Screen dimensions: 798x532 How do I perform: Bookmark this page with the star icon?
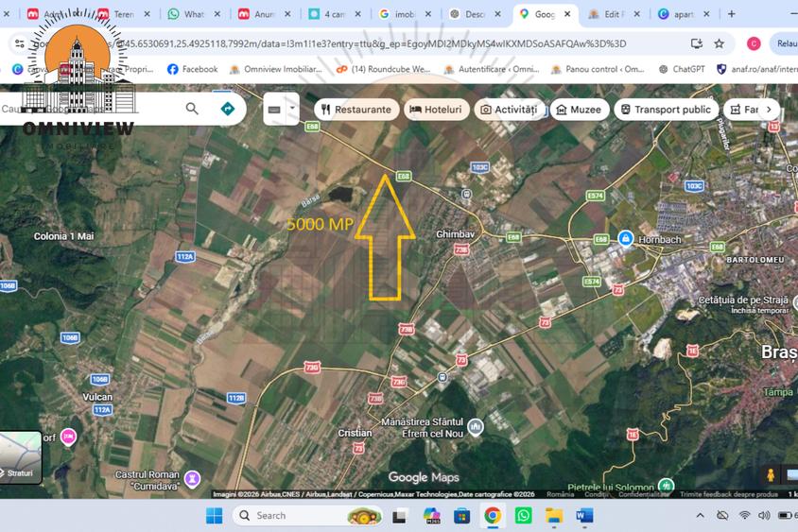coord(720,43)
